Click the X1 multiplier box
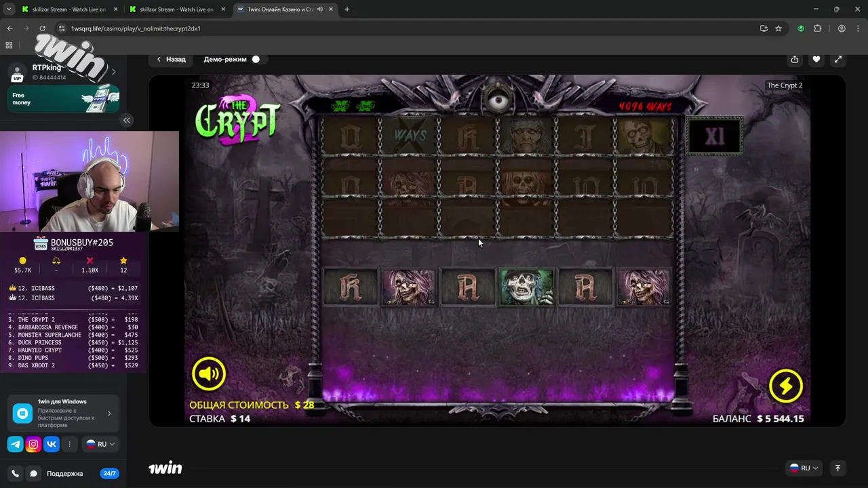 714,136
